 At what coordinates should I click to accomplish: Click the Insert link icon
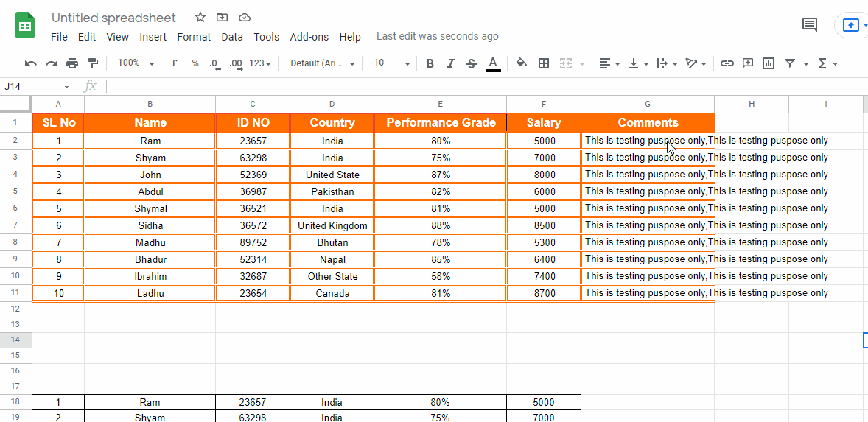pos(727,63)
